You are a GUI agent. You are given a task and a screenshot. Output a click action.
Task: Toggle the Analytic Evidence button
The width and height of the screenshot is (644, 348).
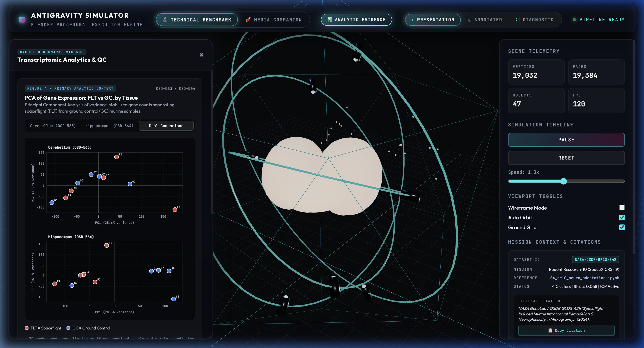356,20
